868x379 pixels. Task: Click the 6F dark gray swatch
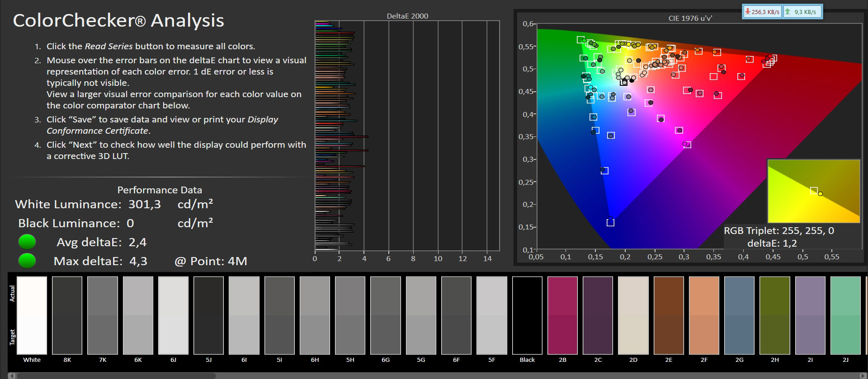tap(456, 315)
